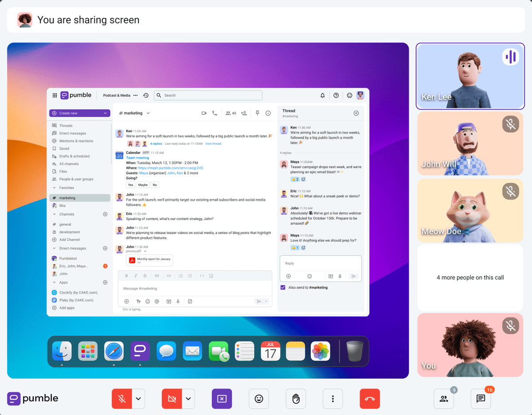Record a voice message with the microphone icon
Screen dimensions: 532x415
point(178,301)
